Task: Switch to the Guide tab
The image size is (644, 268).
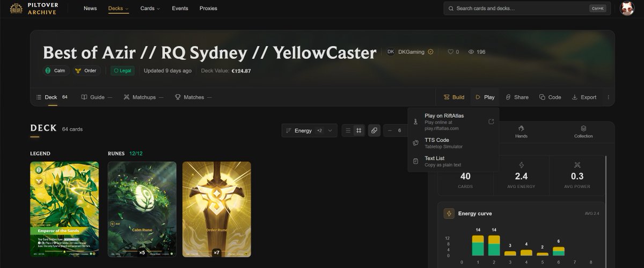Action: coord(97,97)
